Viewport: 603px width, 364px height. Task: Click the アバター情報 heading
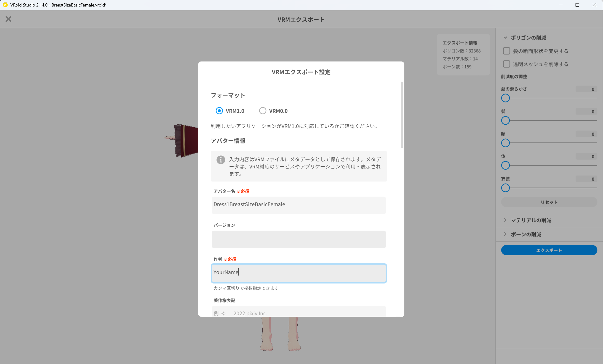click(x=228, y=141)
